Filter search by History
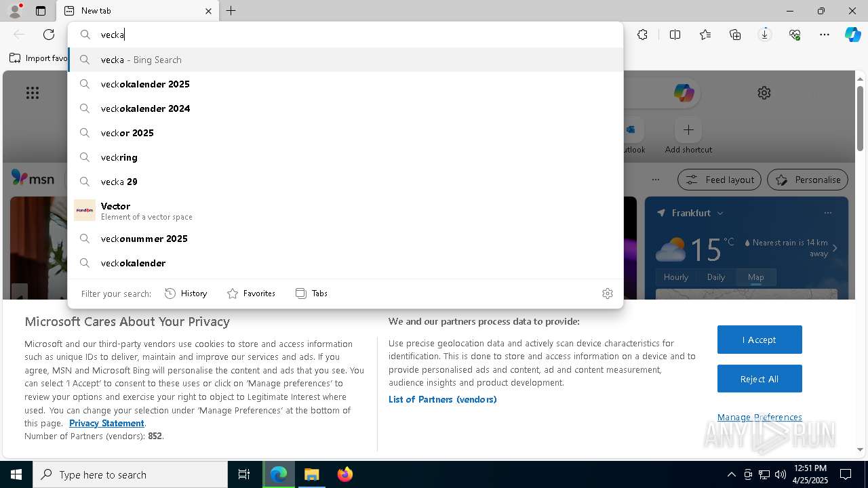 tap(186, 293)
